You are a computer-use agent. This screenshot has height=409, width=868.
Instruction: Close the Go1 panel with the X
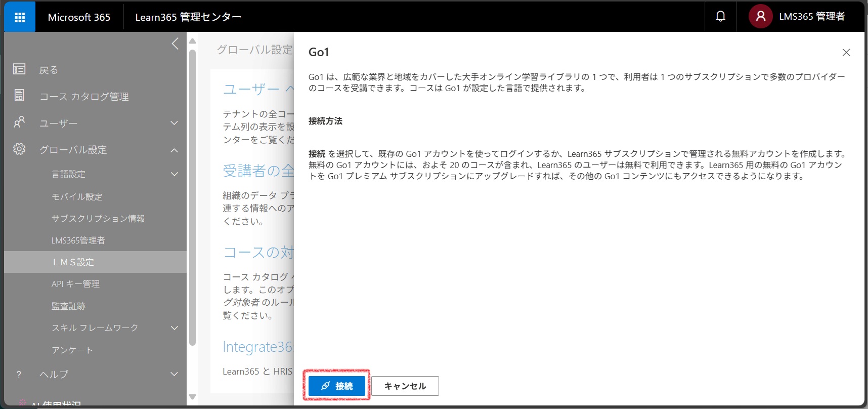(846, 53)
